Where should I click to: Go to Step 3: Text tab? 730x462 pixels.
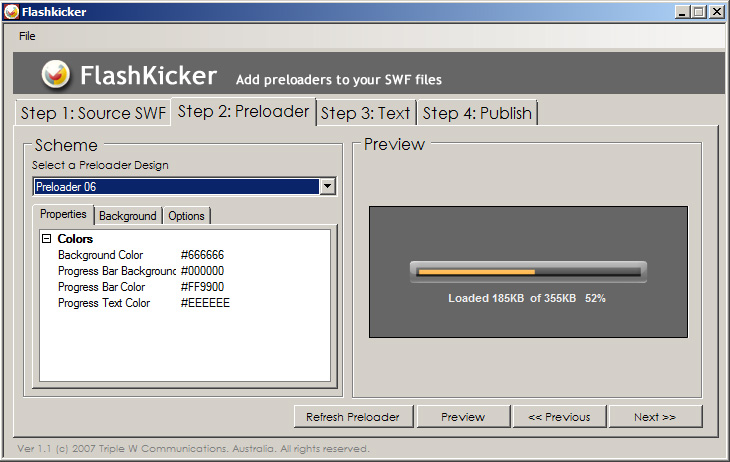[365, 113]
